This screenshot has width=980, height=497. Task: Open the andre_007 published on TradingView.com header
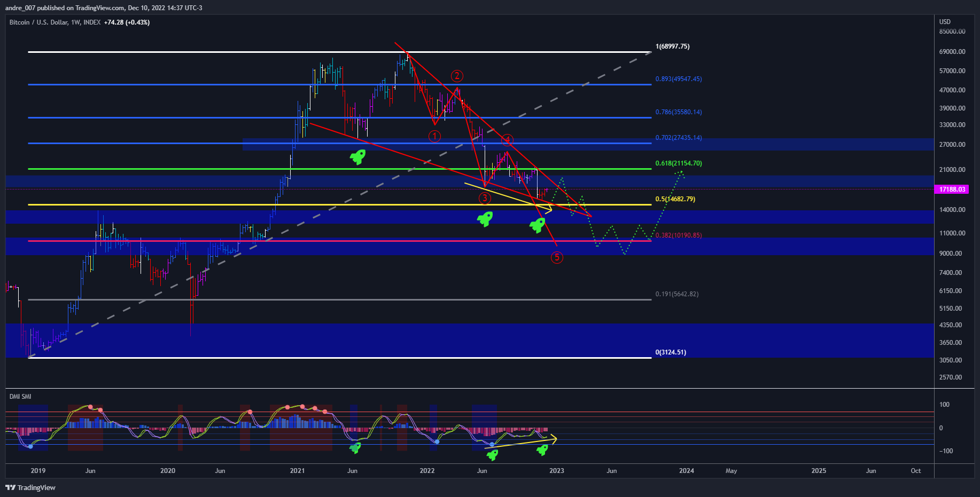coord(104,7)
